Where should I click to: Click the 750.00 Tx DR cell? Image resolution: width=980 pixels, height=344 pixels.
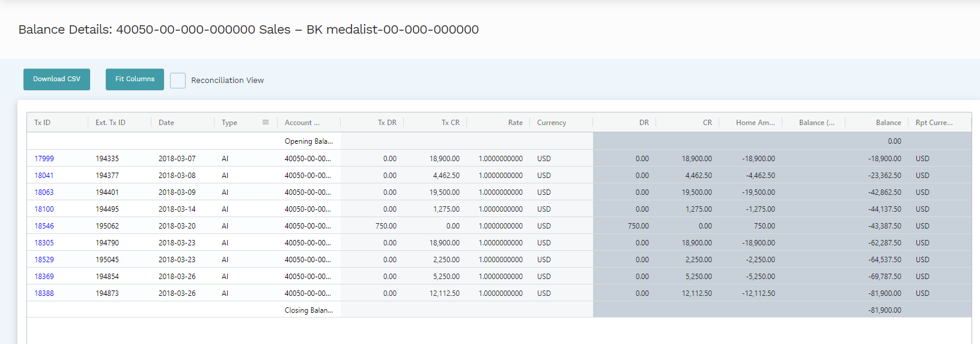[x=386, y=226]
